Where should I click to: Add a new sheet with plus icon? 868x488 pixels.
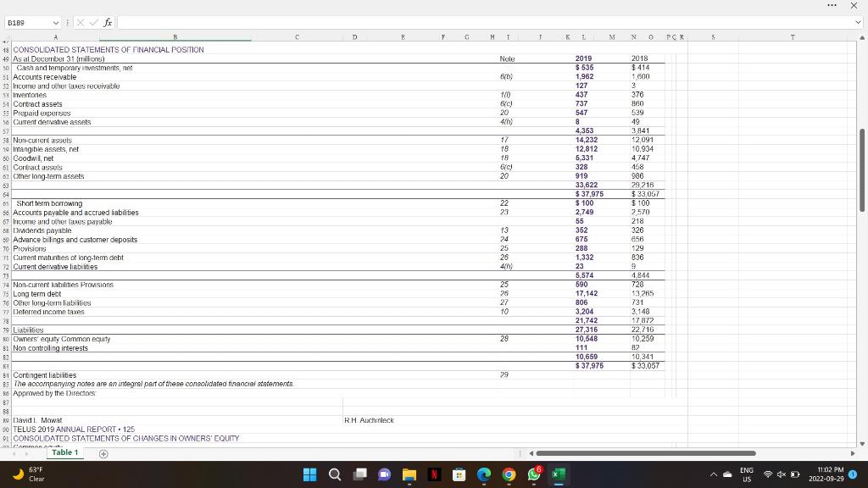(x=103, y=454)
